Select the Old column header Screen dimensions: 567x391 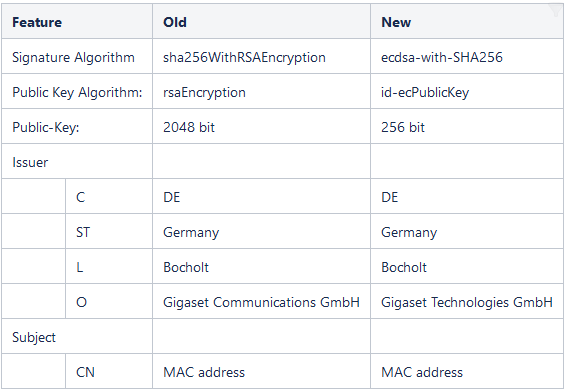(x=175, y=22)
